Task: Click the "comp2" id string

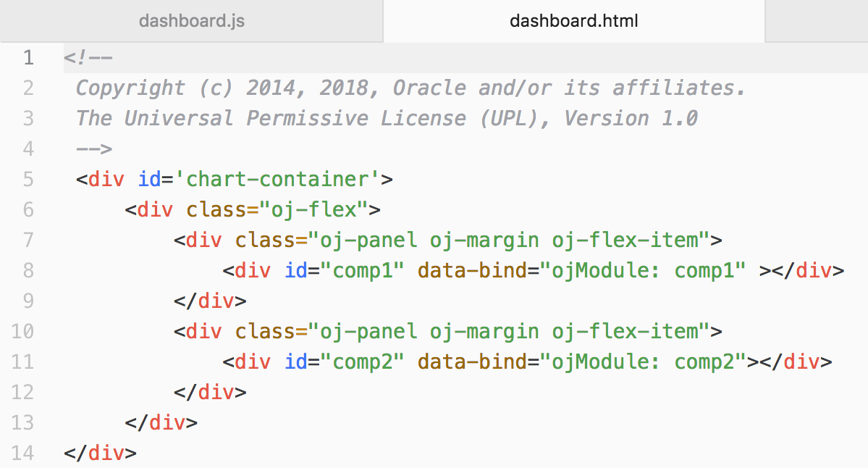Action: pyautogui.click(x=361, y=362)
